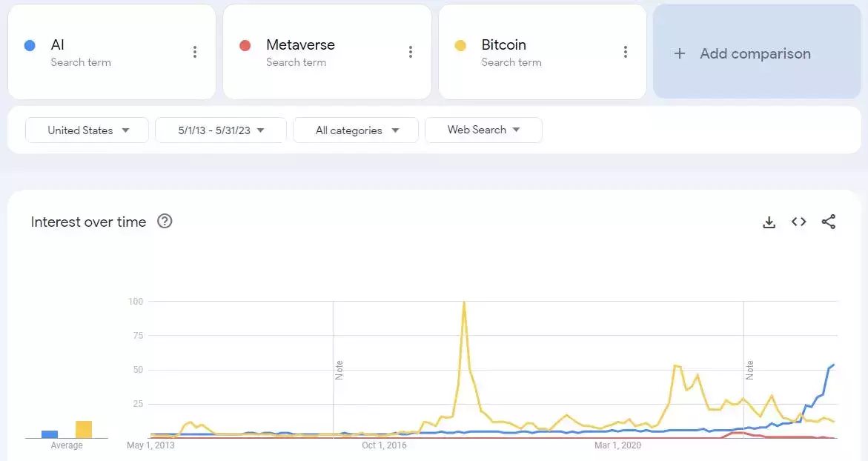
Task: Click the Note marker near Oct 2016
Action: [x=339, y=370]
